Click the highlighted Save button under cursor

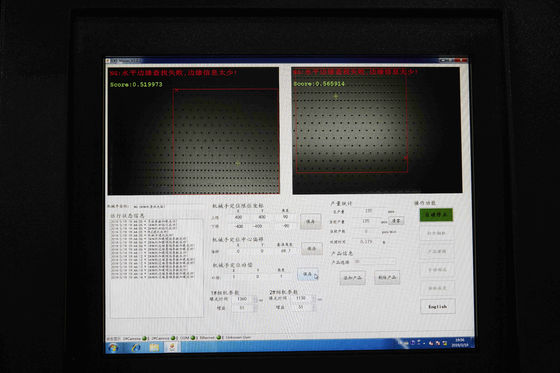(x=308, y=274)
